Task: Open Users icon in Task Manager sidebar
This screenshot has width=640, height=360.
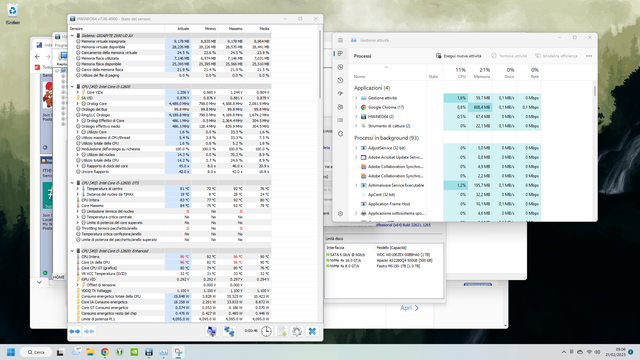Action: pyautogui.click(x=340, y=107)
